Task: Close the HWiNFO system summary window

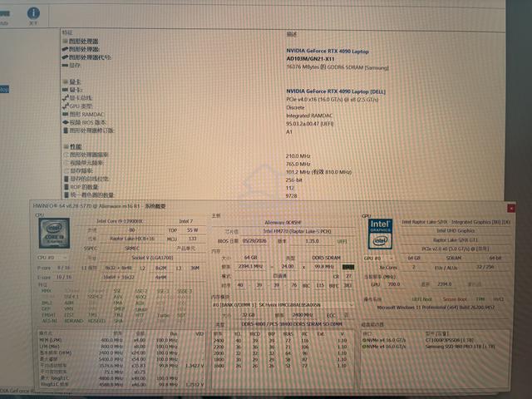Action: (x=511, y=208)
